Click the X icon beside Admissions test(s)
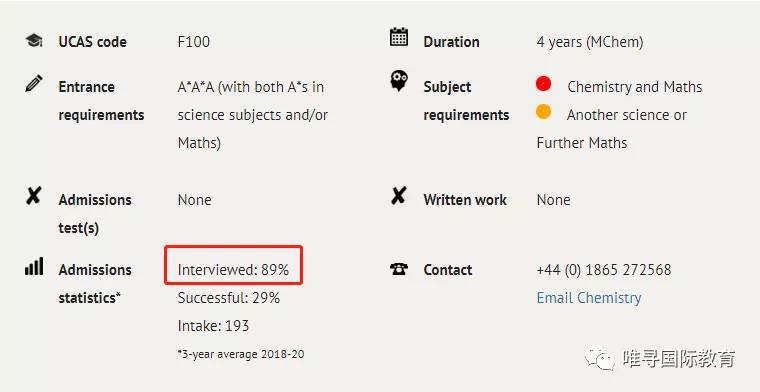760x392 pixels. coord(33,196)
